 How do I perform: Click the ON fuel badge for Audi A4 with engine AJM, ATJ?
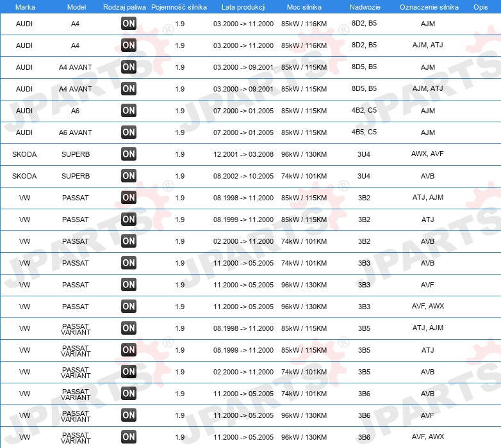[x=129, y=45]
